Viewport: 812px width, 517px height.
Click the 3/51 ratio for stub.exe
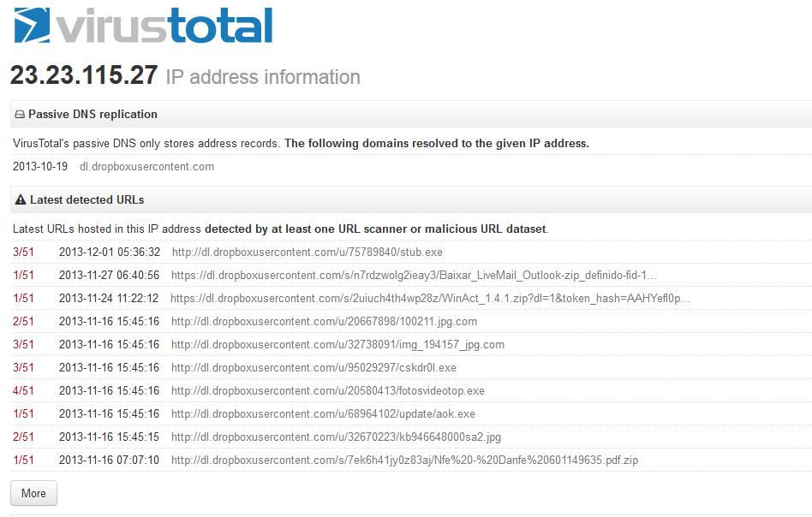tap(23, 253)
